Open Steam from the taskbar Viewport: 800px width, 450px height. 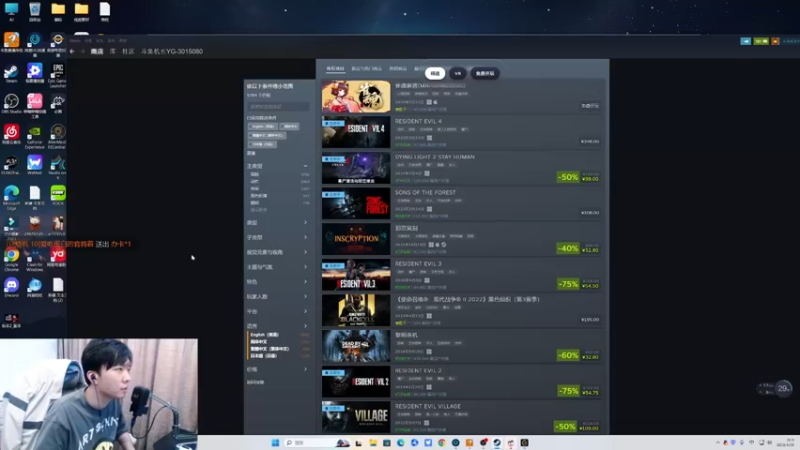pyautogui.click(x=497, y=442)
